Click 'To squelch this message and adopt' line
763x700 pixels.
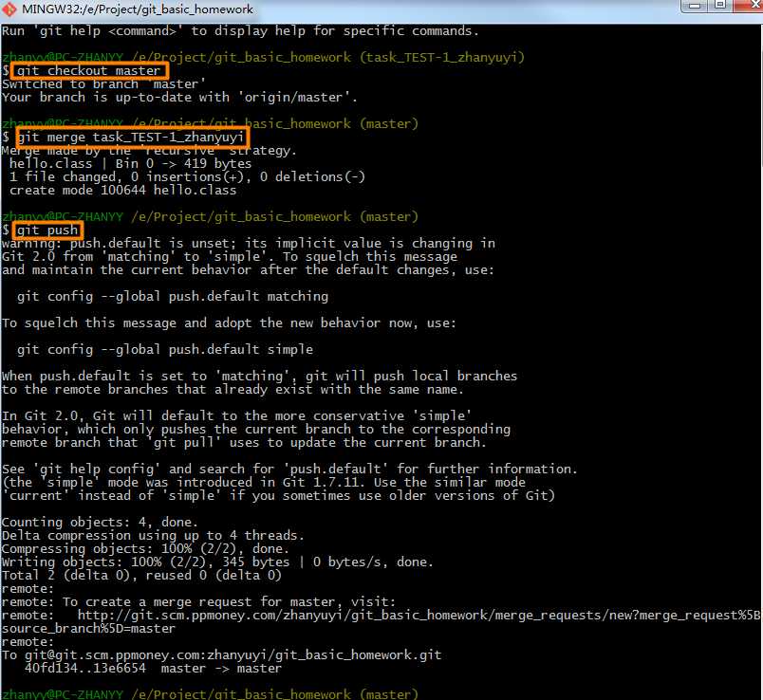coord(230,323)
